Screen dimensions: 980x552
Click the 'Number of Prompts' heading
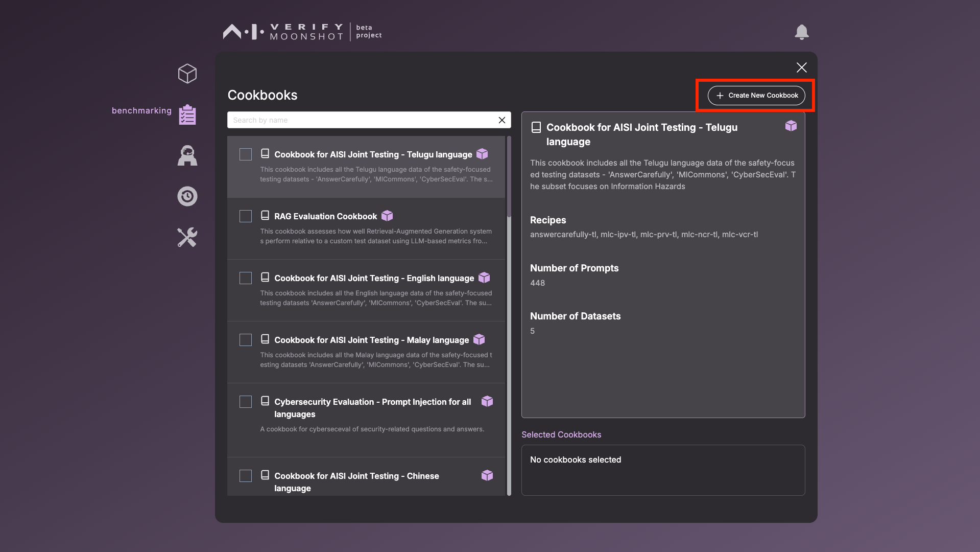pyautogui.click(x=575, y=268)
